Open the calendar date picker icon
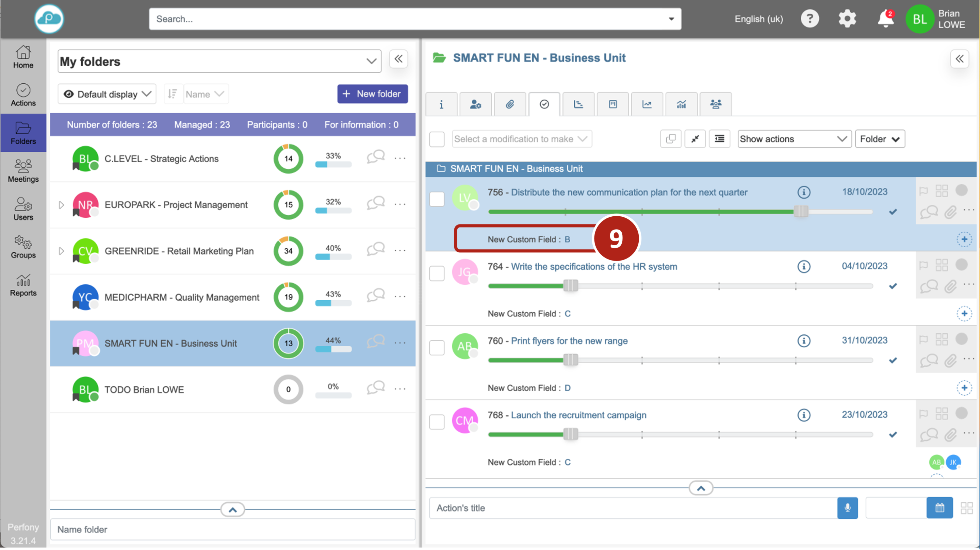The height and width of the screenshot is (550, 980). pyautogui.click(x=939, y=508)
